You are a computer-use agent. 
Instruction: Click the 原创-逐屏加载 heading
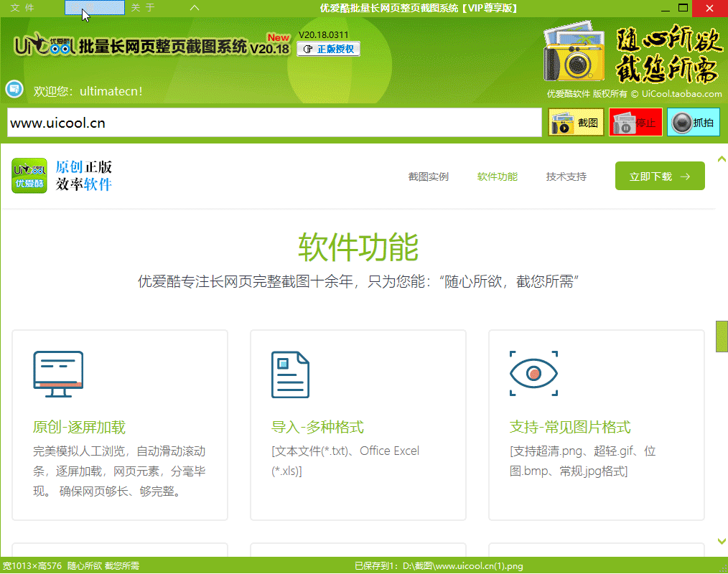pos(80,427)
